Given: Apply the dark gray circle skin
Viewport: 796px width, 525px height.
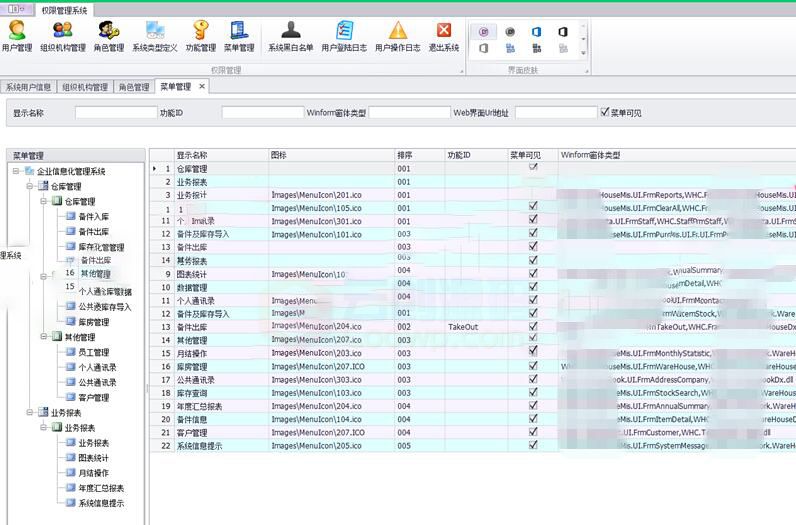Looking at the screenshot, I should 510,31.
